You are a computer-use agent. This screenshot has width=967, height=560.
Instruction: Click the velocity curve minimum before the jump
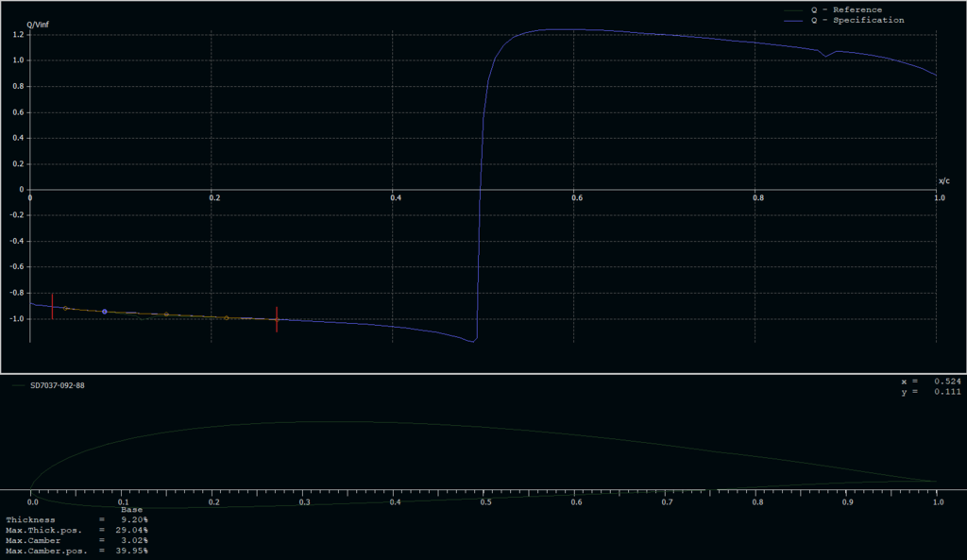(x=473, y=342)
